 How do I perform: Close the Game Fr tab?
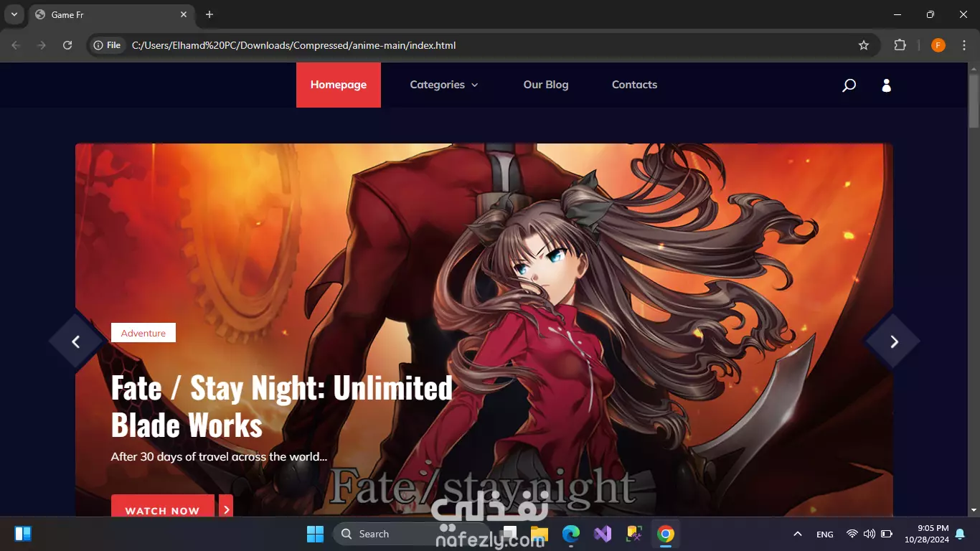pyautogui.click(x=184, y=14)
